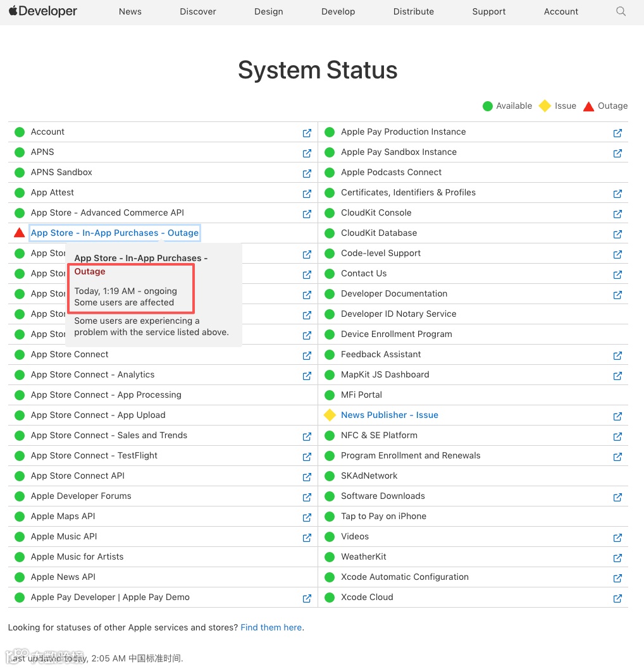Screen dimensions: 644x669
Task: Click the Outage legend label
Action: point(612,106)
